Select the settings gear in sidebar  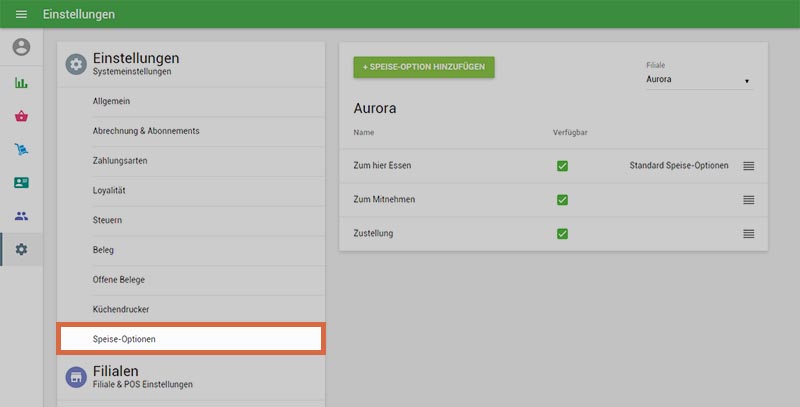(21, 249)
